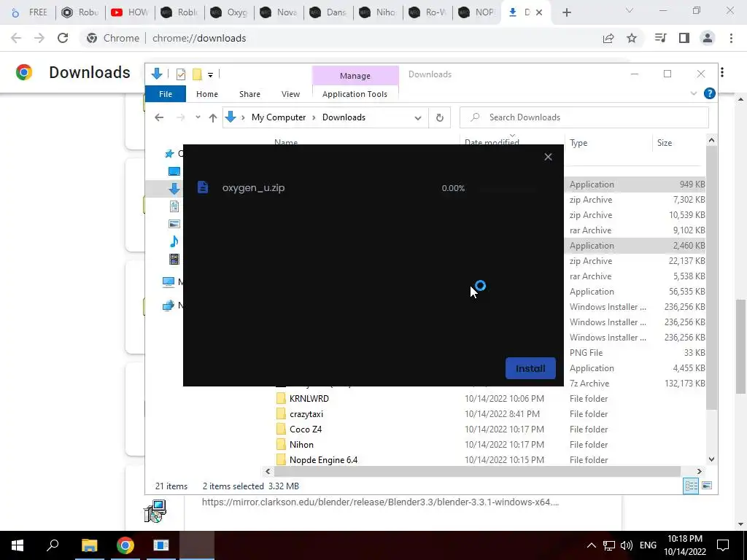This screenshot has height=560, width=747.
Task: Open Music note in navigation pane
Action: point(174,241)
